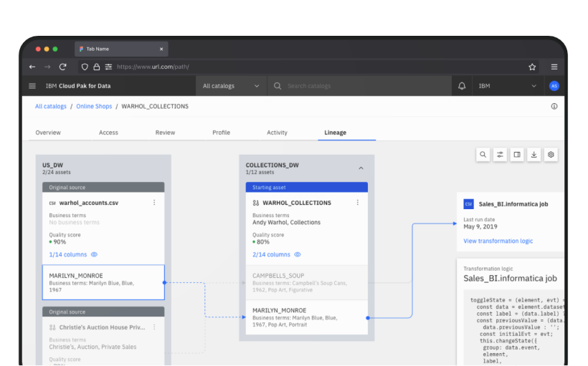Show columns of warhol_accounts.csv via eye icon

tap(94, 254)
